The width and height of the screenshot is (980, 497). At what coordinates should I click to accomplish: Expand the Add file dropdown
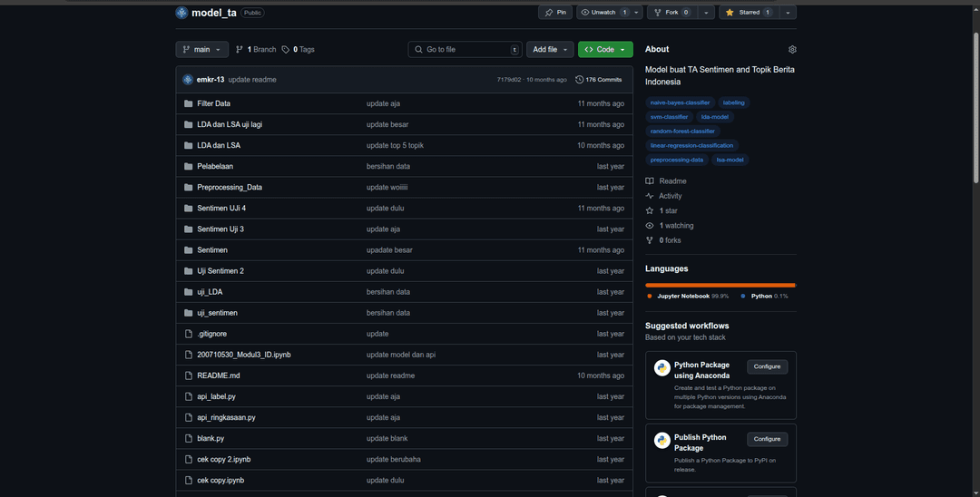click(x=552, y=50)
